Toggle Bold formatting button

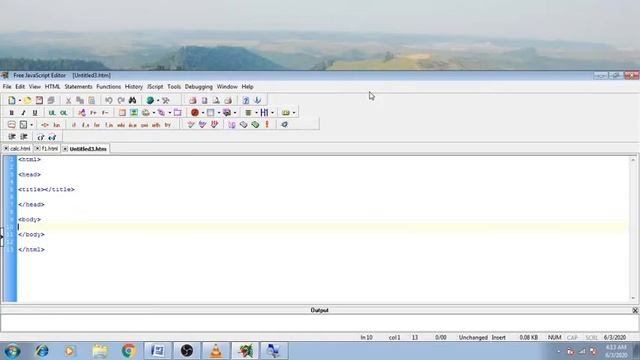pos(11,113)
